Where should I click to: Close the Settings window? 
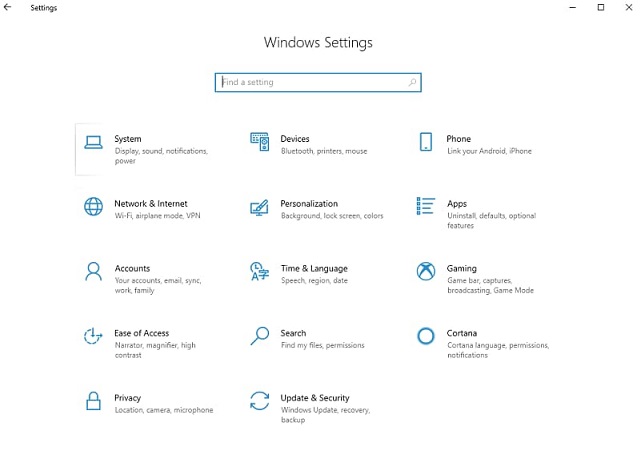pos(629,7)
